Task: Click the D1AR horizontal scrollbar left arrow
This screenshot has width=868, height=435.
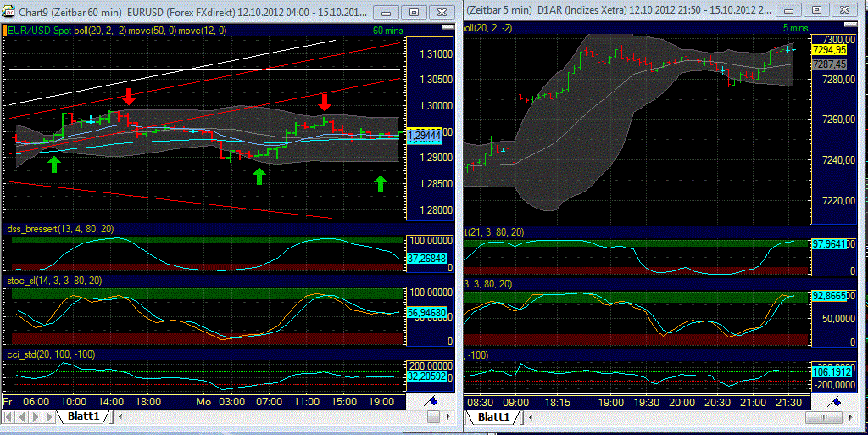Action: point(531,417)
